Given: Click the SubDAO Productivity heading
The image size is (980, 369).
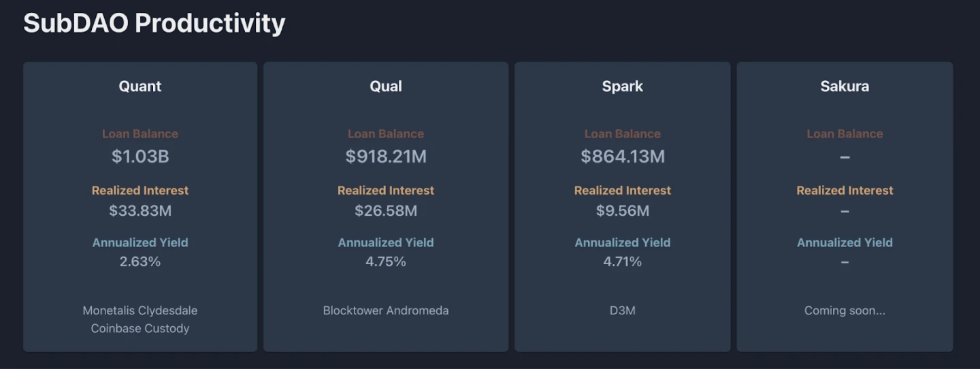Looking at the screenshot, I should click(x=154, y=23).
